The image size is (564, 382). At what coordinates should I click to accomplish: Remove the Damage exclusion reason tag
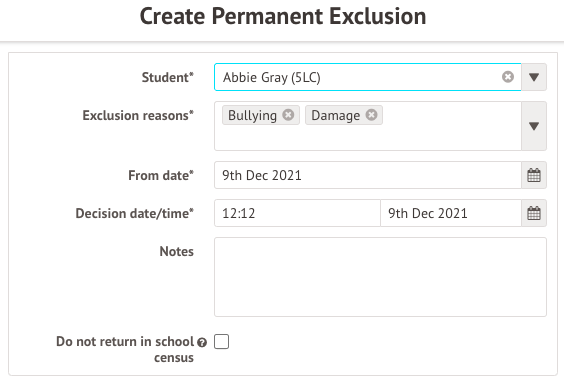(x=371, y=115)
